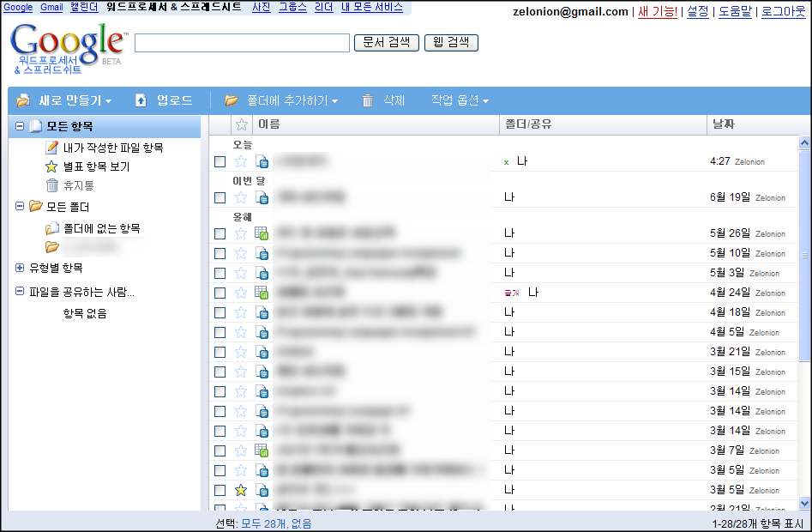
Task: Click the 문서 검색 button
Action: pyautogui.click(x=387, y=43)
